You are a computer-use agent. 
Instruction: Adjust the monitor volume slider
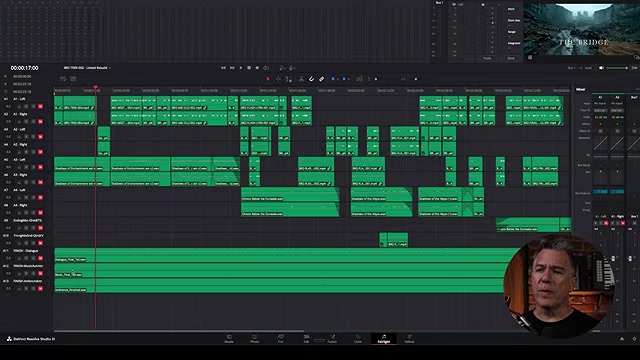[617, 68]
